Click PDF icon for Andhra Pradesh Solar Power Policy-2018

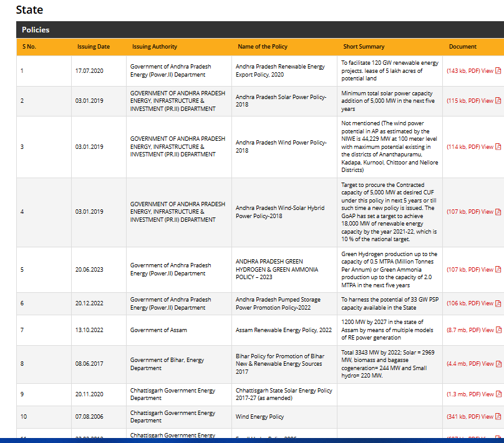[x=498, y=101]
